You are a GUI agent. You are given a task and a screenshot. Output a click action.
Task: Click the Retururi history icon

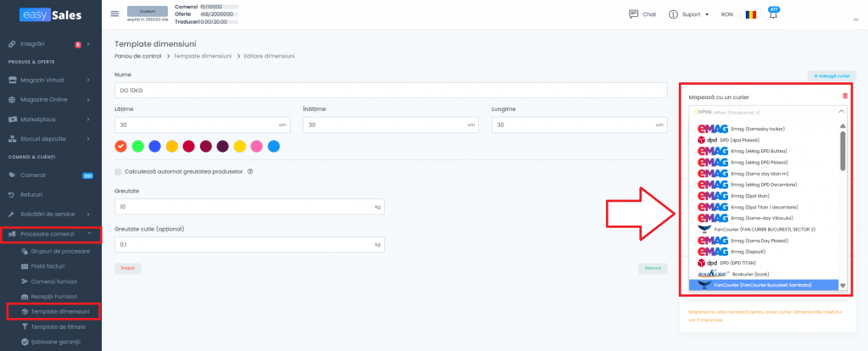[x=12, y=195]
